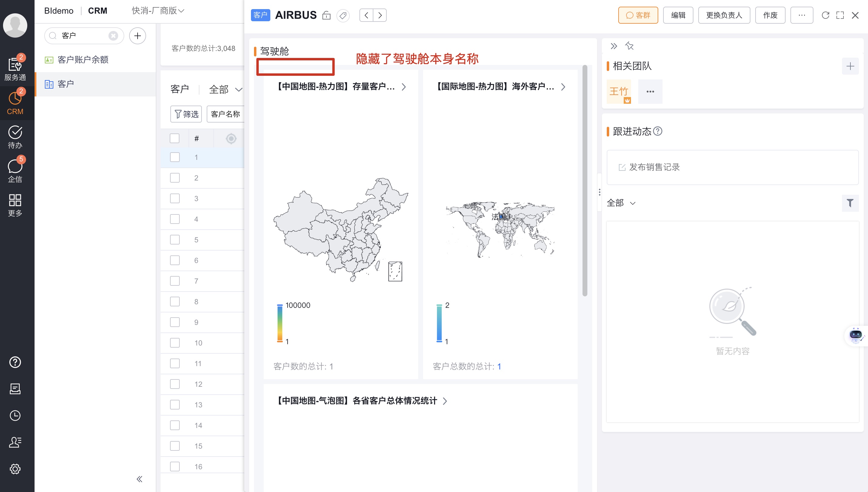Image resolution: width=868 pixels, height=492 pixels.
Task: Open the 更多 apps grid icon
Action: click(x=15, y=205)
